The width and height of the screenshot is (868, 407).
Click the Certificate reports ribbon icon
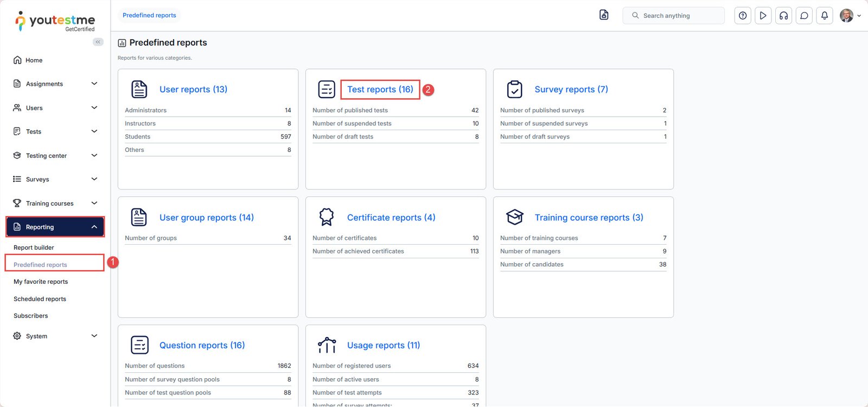(327, 217)
